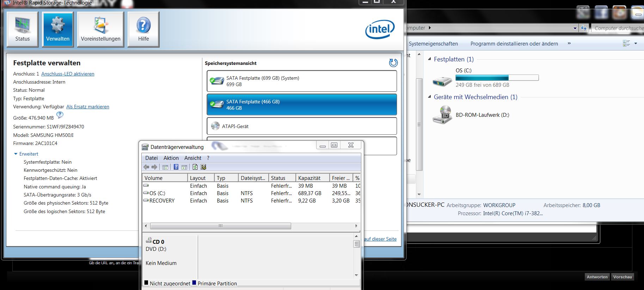Select the unnamed 39 MB volume icon
Viewport: 644px width, 290px height.
146,186
